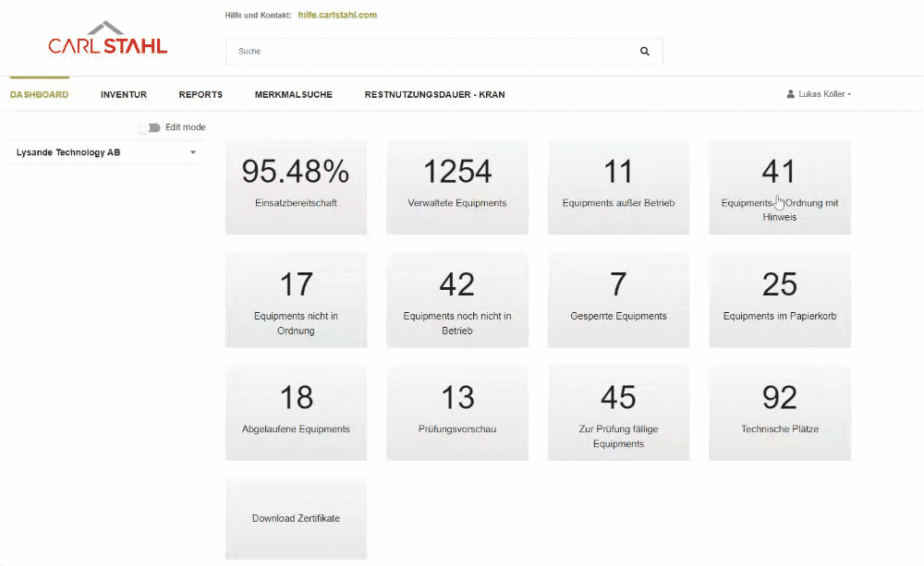
Task: Open the Gesperrte Equipments tile
Action: [x=618, y=299]
